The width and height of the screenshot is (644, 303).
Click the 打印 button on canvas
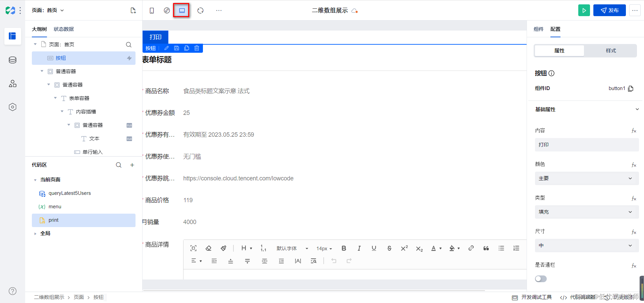pos(155,37)
